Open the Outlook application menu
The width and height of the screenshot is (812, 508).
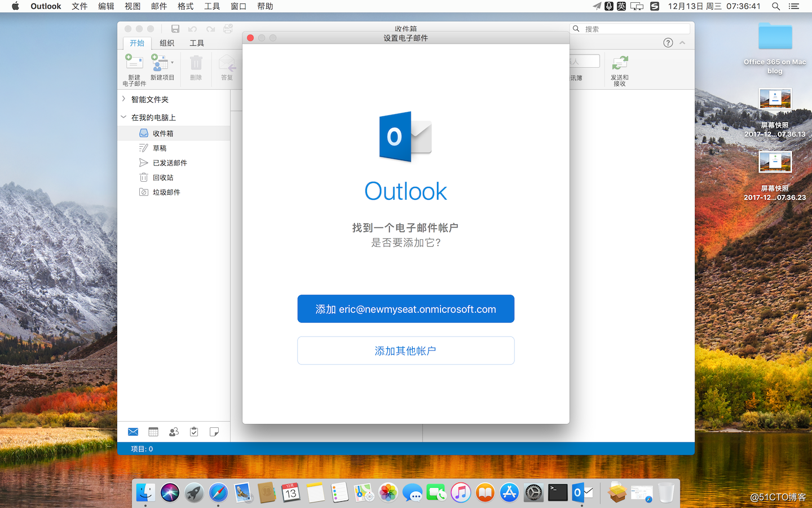pos(46,6)
